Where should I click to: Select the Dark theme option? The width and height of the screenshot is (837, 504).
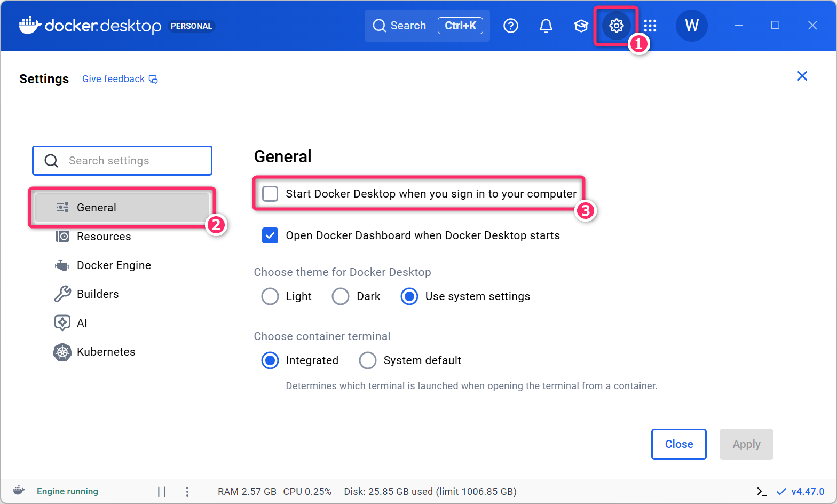click(341, 296)
